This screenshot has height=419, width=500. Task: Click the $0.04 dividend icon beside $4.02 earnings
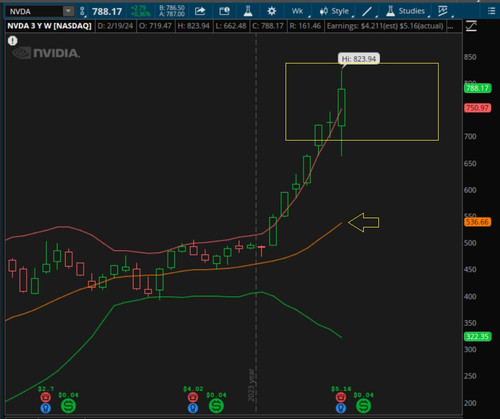coord(216,406)
